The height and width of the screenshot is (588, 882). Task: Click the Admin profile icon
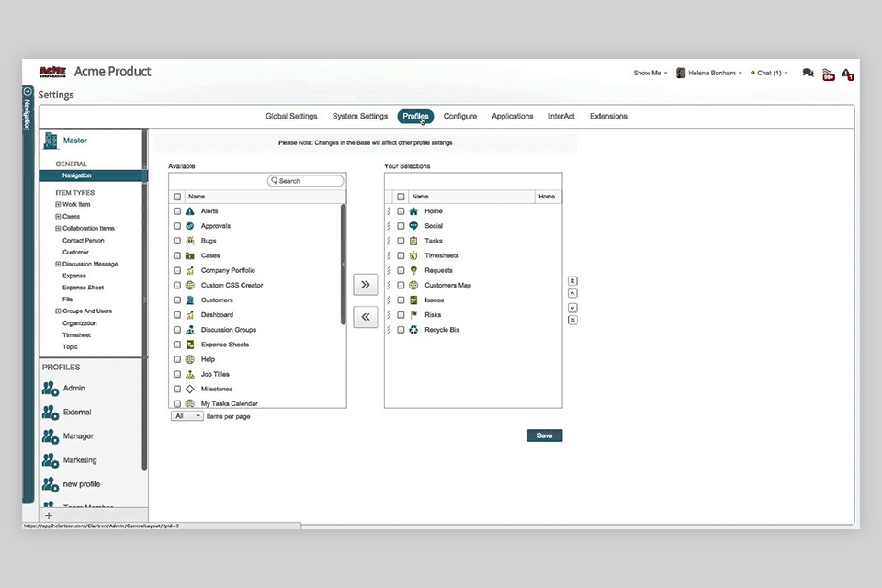[x=50, y=389]
